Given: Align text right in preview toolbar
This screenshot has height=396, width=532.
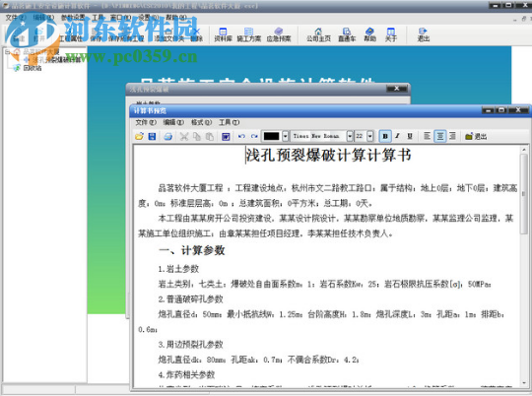Looking at the screenshot, I should pos(452,136).
